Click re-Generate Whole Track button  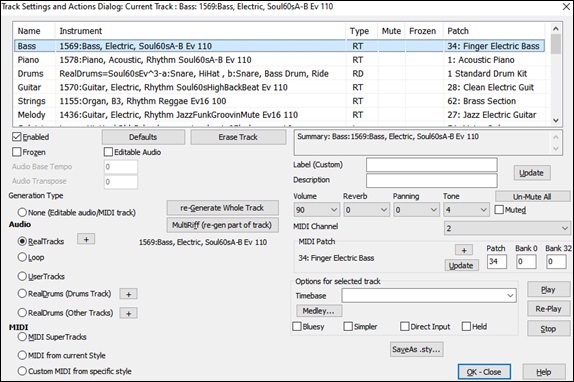pyautogui.click(x=222, y=208)
